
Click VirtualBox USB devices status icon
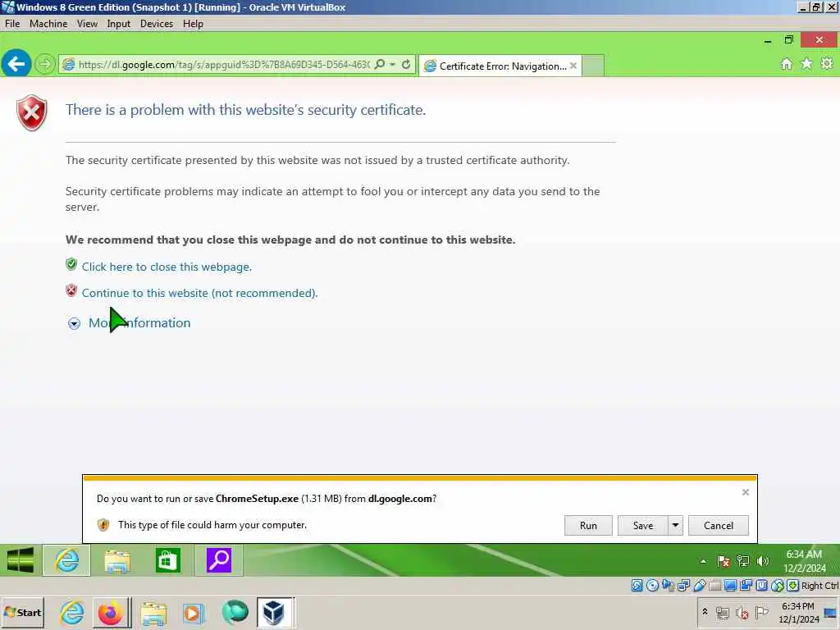699,586
